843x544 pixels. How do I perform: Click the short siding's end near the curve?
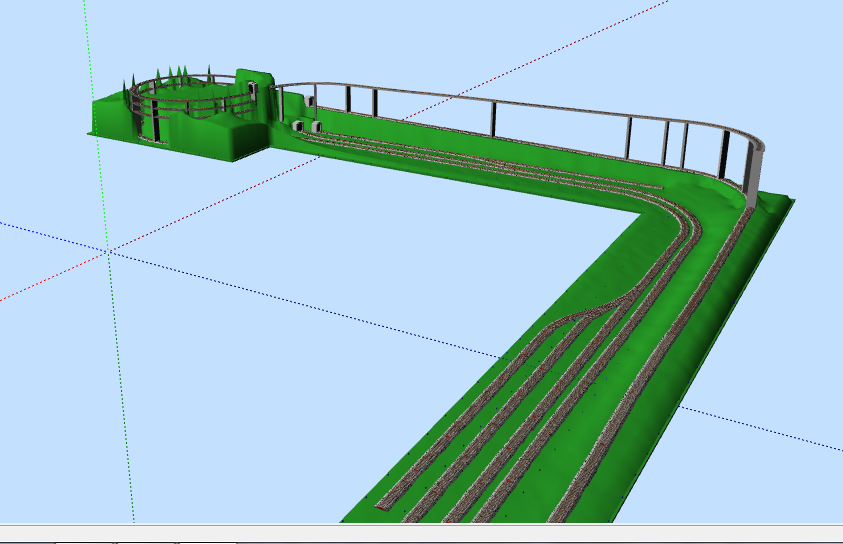(660, 185)
